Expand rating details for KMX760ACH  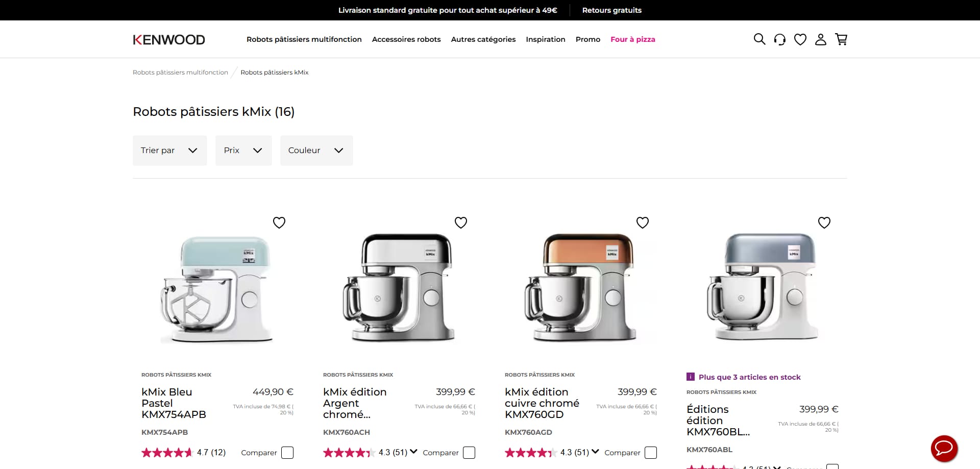[x=413, y=452]
